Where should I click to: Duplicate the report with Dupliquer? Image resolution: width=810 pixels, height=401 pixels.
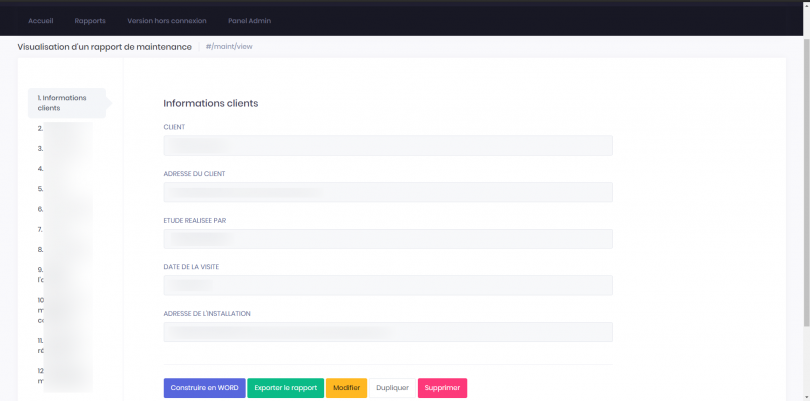[392, 388]
